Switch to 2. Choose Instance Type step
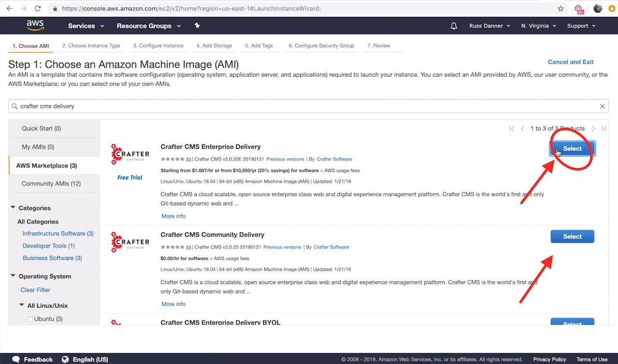618x364 pixels. coord(91,46)
